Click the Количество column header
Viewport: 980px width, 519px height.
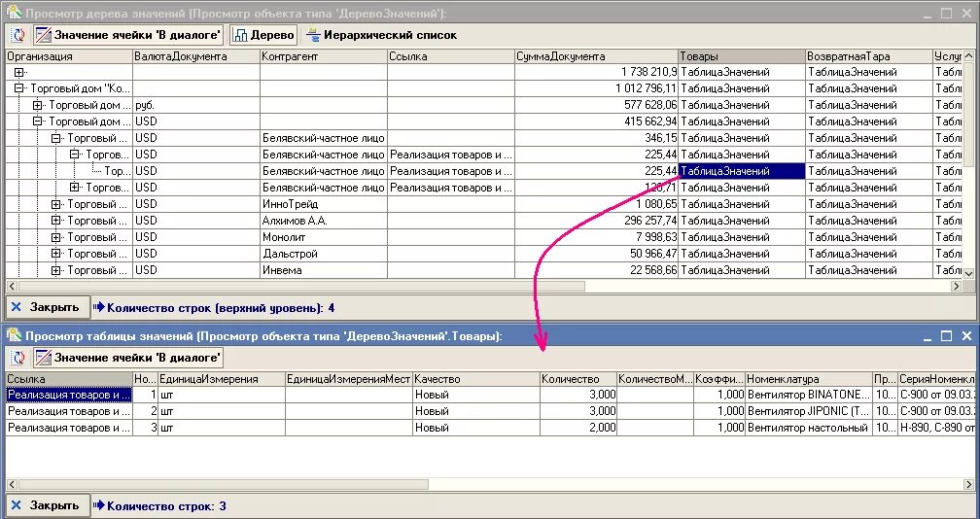(x=578, y=379)
